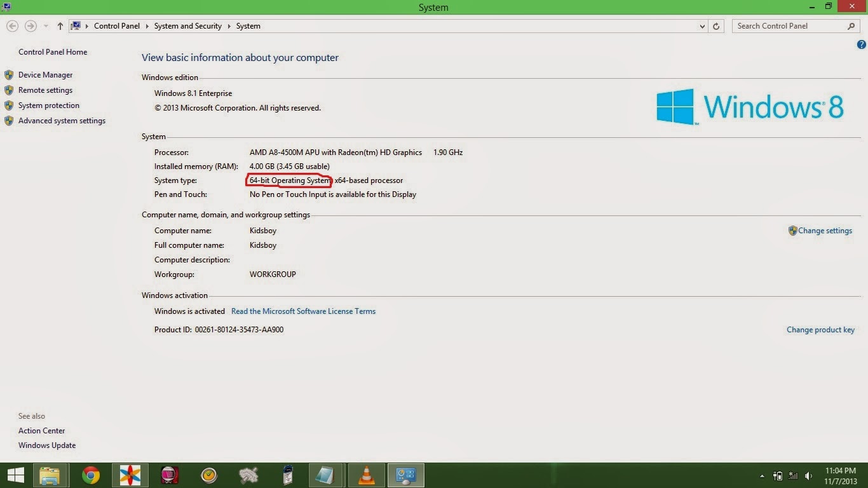Click the computer icon in address bar
Viewport: 868px width, 488px height.
[x=76, y=26]
